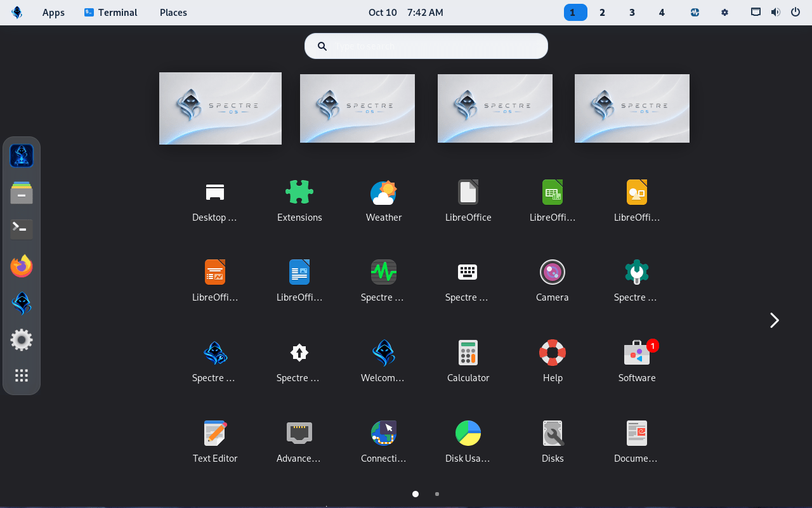Open Firefox from the dock
This screenshot has height=508, width=812.
pyautogui.click(x=22, y=266)
